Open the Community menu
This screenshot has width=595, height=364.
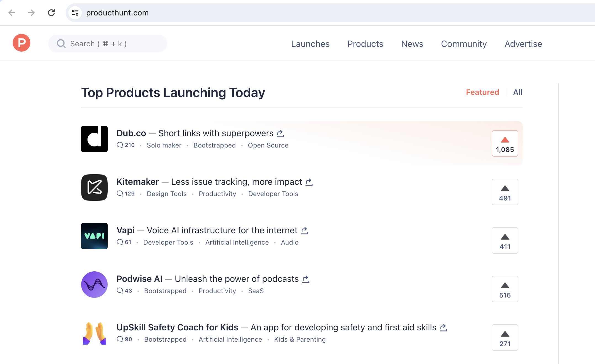464,44
